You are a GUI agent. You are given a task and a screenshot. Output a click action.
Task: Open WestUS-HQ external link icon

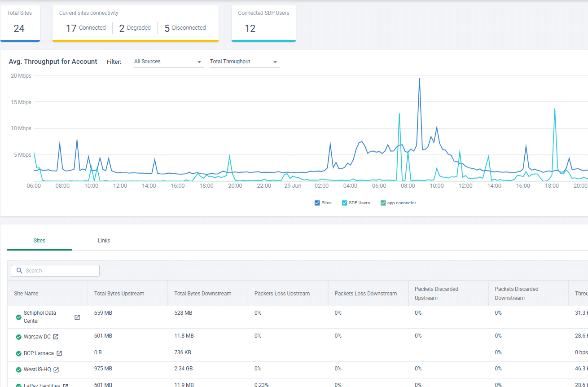click(56, 370)
